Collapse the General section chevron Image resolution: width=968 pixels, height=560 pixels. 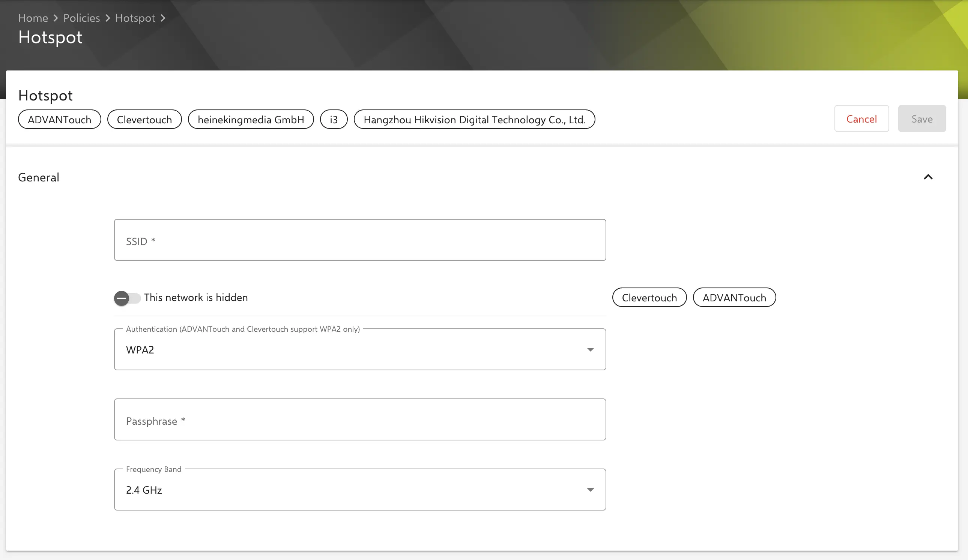(927, 177)
